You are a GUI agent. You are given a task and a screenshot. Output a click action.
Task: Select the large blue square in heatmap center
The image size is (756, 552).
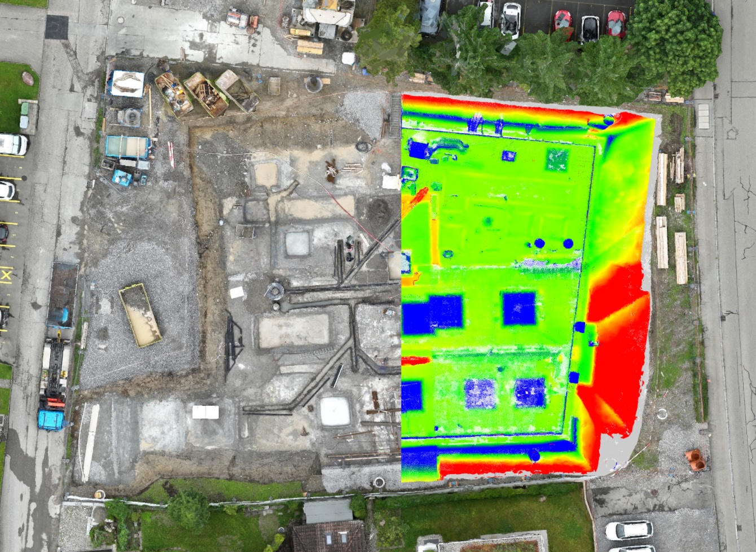(x=519, y=308)
